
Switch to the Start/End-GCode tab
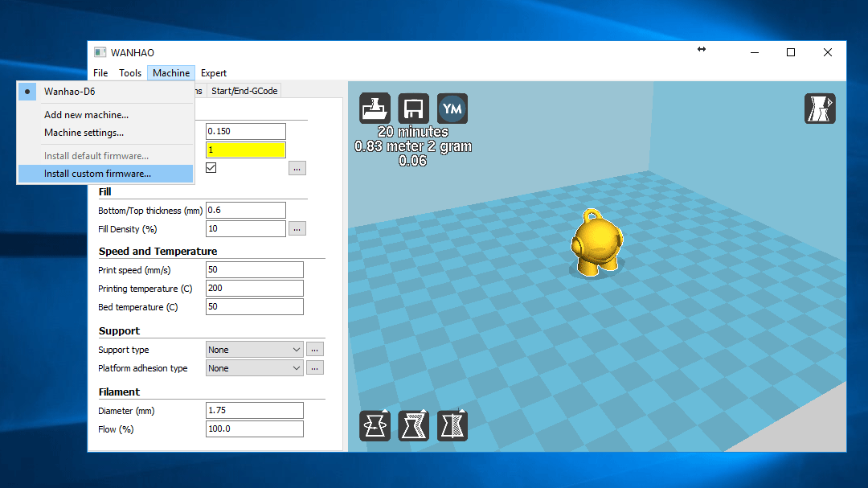tap(244, 91)
